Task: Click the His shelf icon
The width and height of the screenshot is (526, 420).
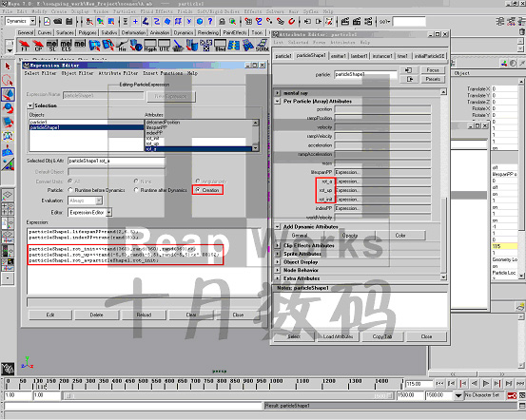Action: 122,46
